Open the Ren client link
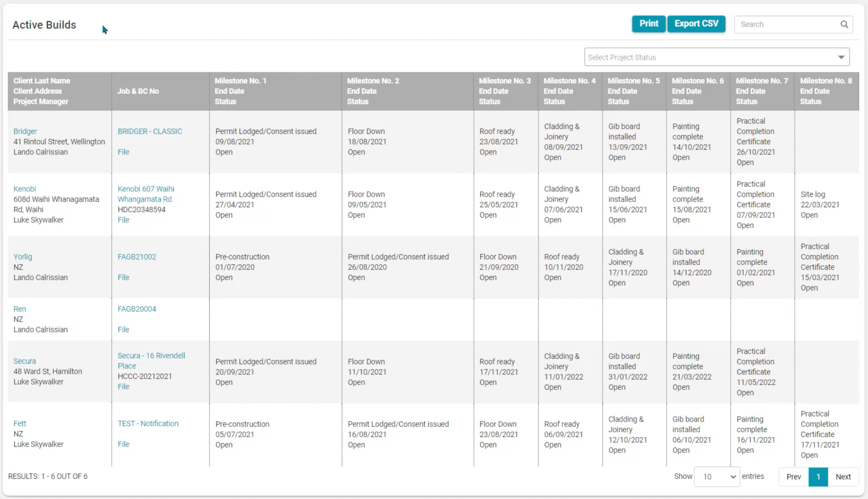Viewport: 868px width, 499px height. click(x=20, y=309)
